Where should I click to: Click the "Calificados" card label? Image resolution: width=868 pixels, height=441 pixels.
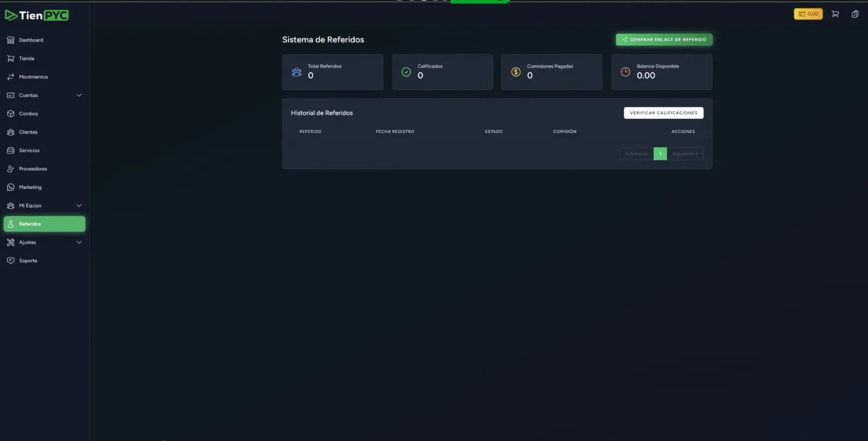click(x=430, y=66)
